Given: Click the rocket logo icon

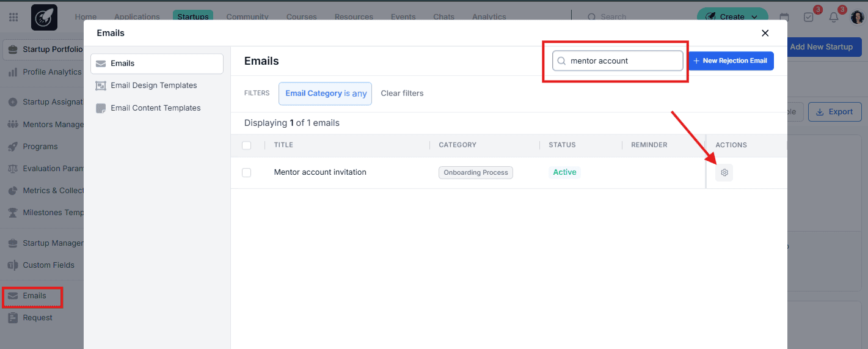Looking at the screenshot, I should click(x=44, y=17).
